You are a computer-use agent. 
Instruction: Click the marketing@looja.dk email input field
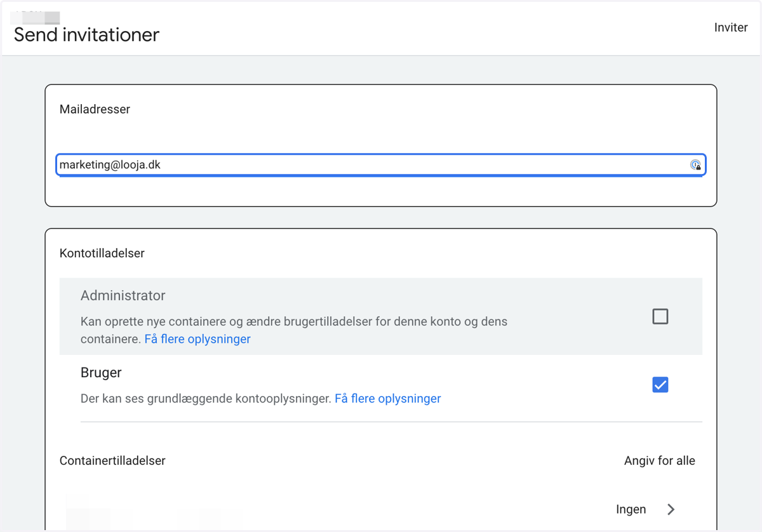pos(381,165)
